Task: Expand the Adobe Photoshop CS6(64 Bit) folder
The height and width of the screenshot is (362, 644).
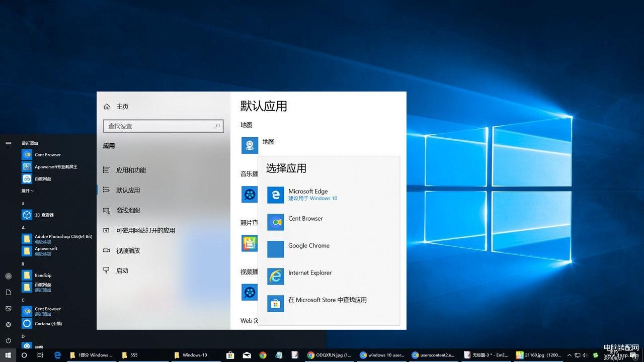Action: pyautogui.click(x=63, y=239)
